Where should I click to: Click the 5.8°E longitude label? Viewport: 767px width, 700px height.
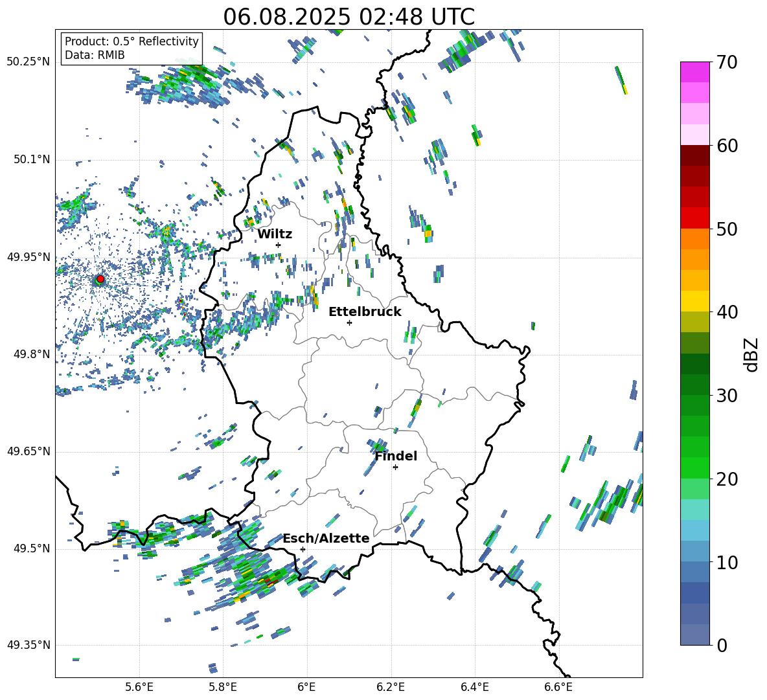point(223,687)
